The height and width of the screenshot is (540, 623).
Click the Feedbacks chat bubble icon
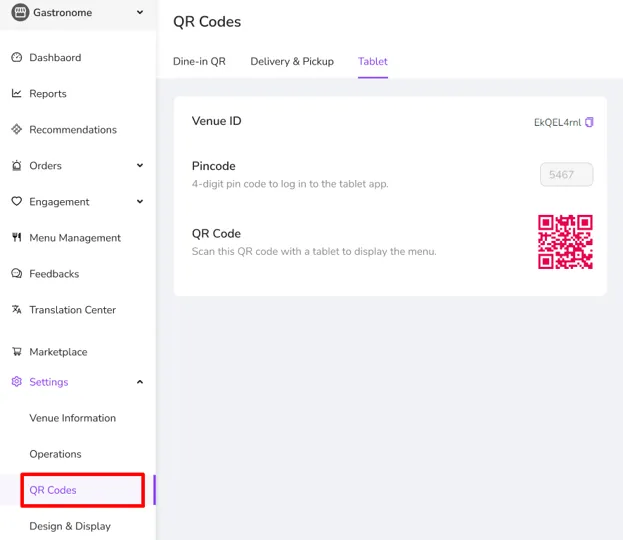17,273
